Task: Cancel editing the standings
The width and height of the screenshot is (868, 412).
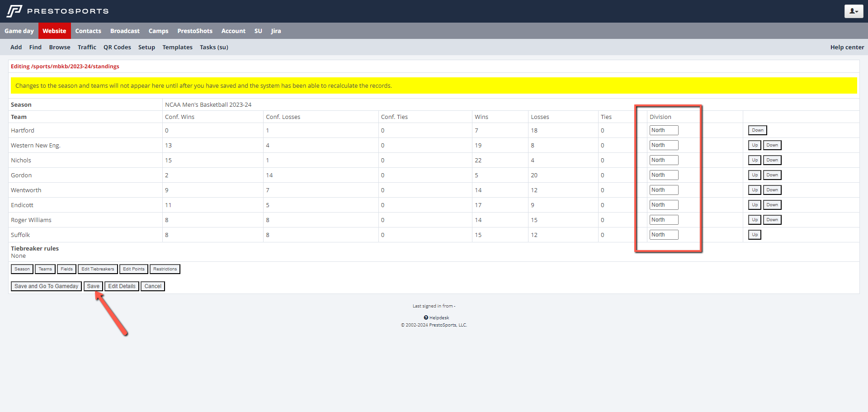Action: [153, 286]
